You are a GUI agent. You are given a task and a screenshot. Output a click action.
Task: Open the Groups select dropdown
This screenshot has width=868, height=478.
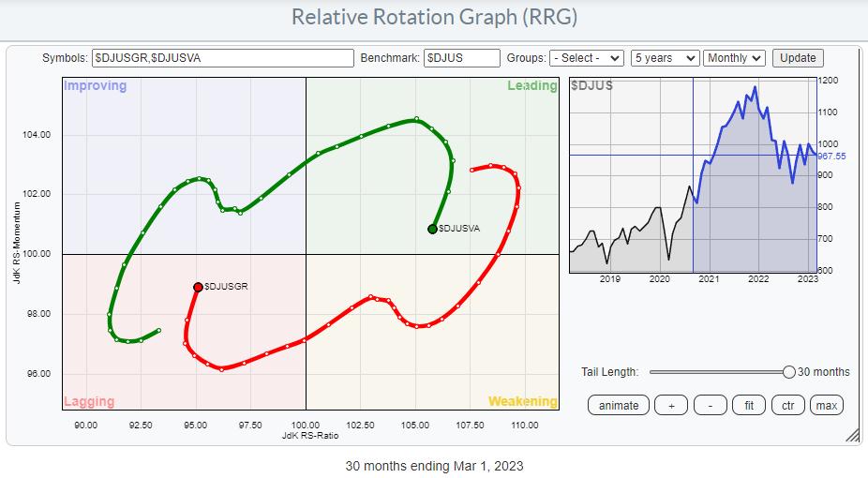click(x=586, y=58)
